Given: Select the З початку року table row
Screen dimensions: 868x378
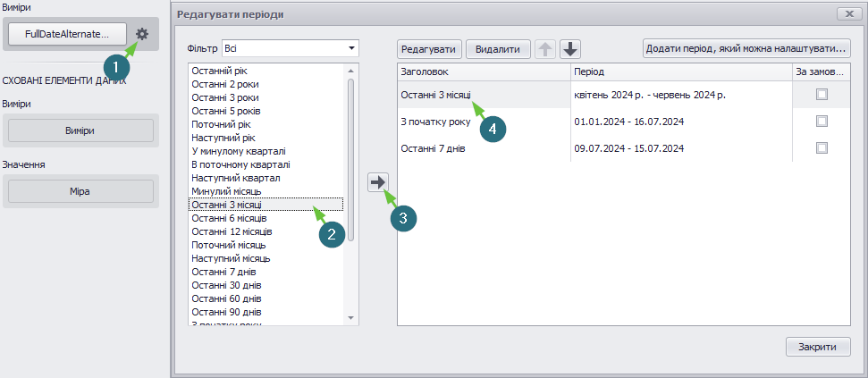Looking at the screenshot, I should pyautogui.click(x=624, y=122).
